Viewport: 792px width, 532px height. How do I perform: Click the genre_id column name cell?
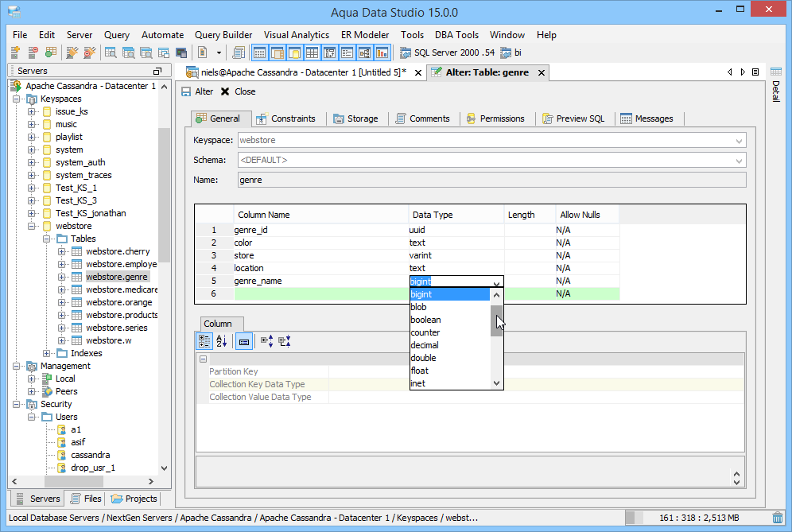[321, 230]
